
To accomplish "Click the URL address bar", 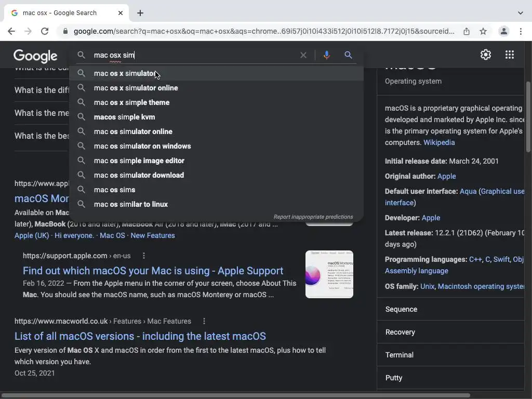I will point(263,31).
